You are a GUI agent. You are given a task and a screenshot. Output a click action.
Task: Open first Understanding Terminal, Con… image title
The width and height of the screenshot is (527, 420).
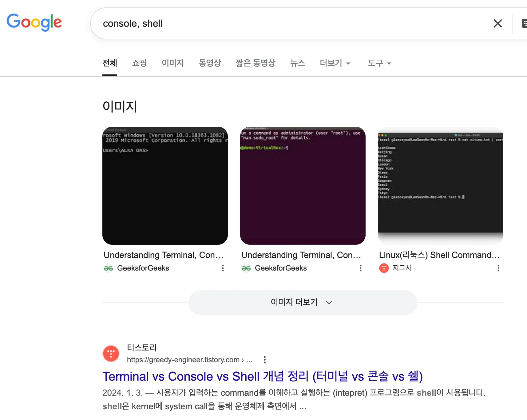(163, 255)
